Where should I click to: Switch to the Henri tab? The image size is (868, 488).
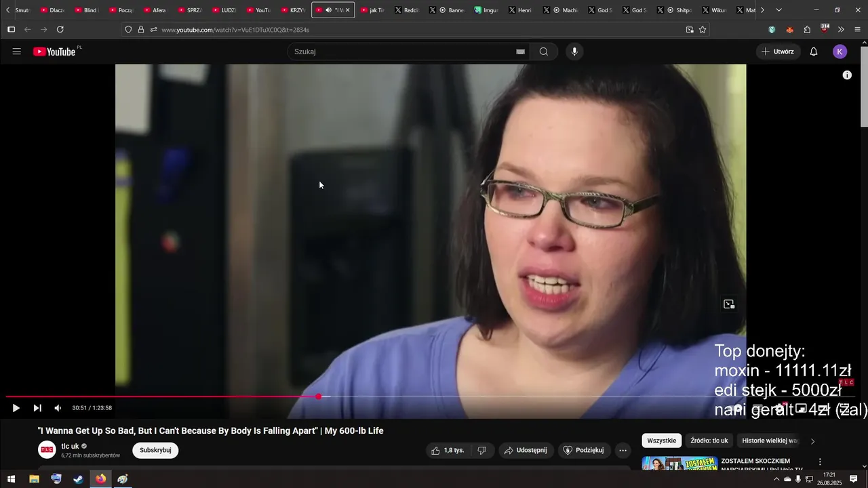(520, 10)
